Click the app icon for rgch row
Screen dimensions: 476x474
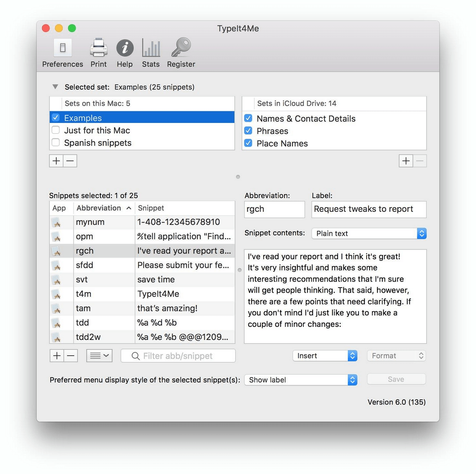(56, 251)
